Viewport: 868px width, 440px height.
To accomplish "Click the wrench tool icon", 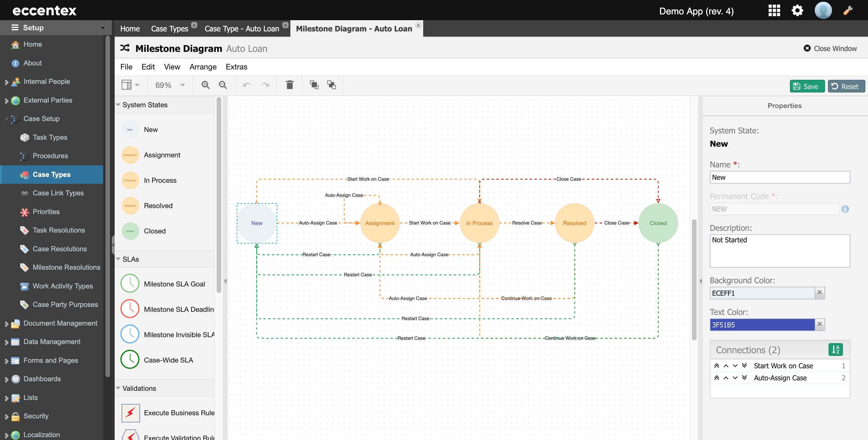I will (x=848, y=10).
